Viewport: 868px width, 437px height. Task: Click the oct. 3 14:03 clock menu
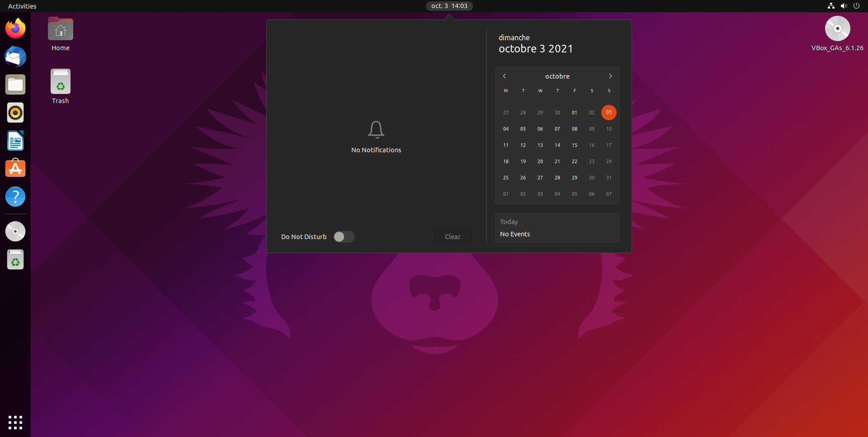tap(449, 6)
